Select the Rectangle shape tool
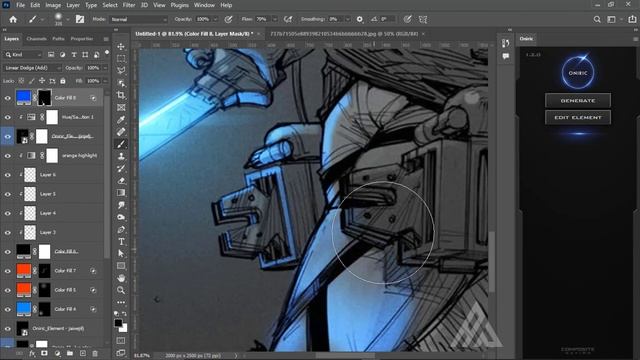Screen dimensions: 640x360 pos(121,266)
